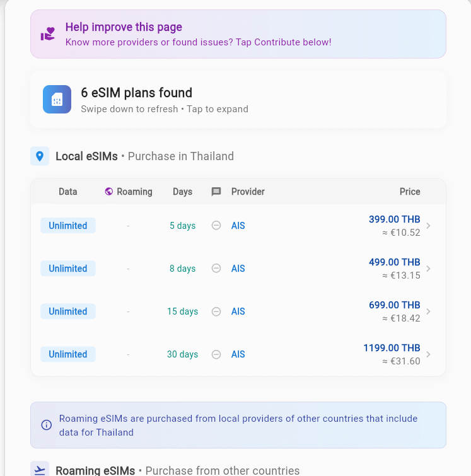Click the Provider column header
The width and height of the screenshot is (471, 476).
[248, 192]
